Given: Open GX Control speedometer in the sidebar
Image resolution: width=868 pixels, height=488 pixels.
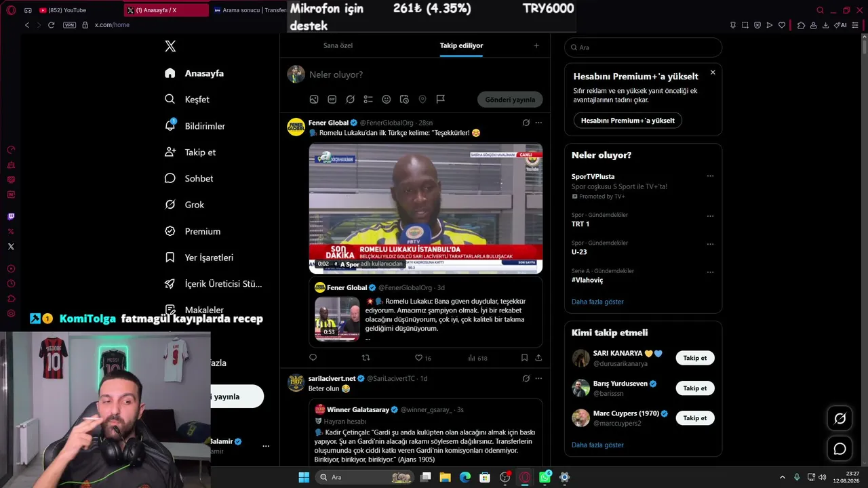Looking at the screenshot, I should (11, 150).
